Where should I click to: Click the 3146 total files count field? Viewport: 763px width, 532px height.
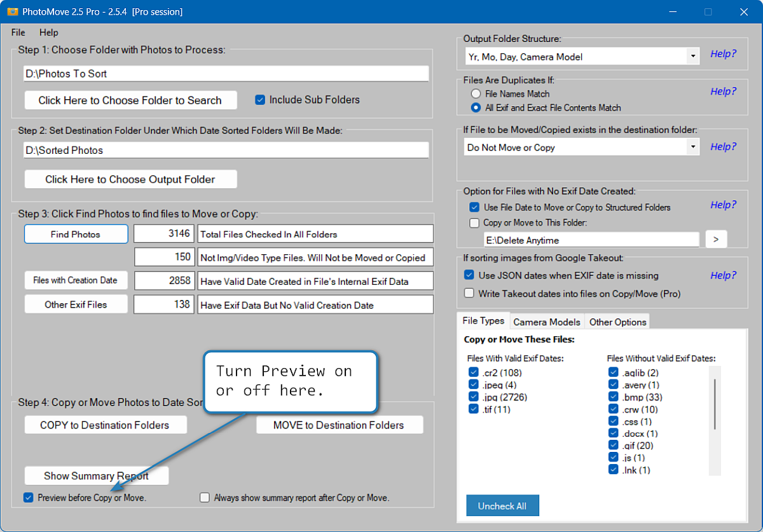(163, 234)
